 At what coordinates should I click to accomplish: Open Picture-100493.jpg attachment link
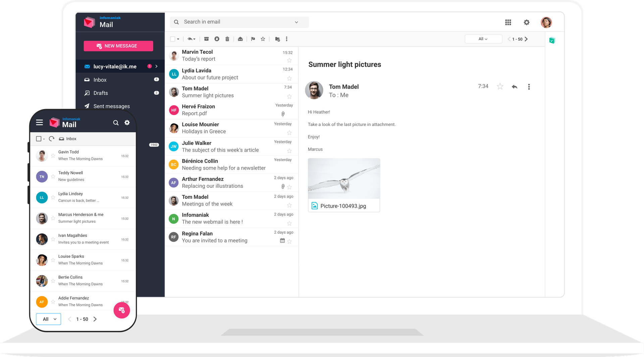click(343, 206)
